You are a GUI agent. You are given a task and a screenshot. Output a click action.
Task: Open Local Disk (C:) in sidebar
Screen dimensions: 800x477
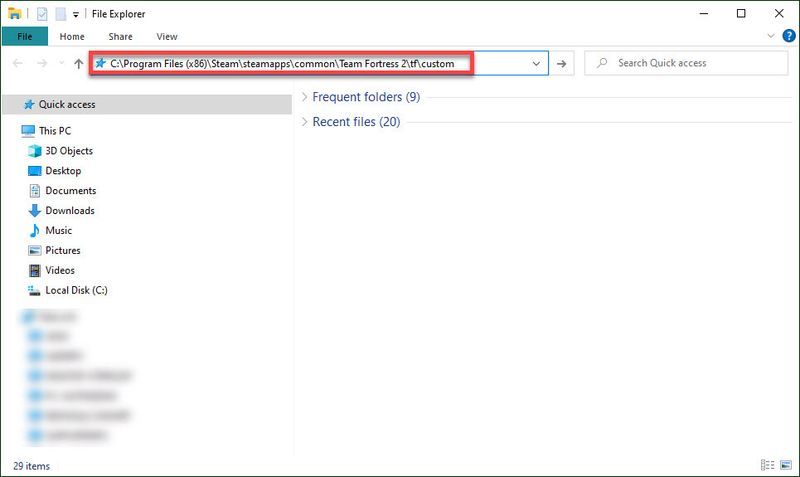(x=76, y=290)
